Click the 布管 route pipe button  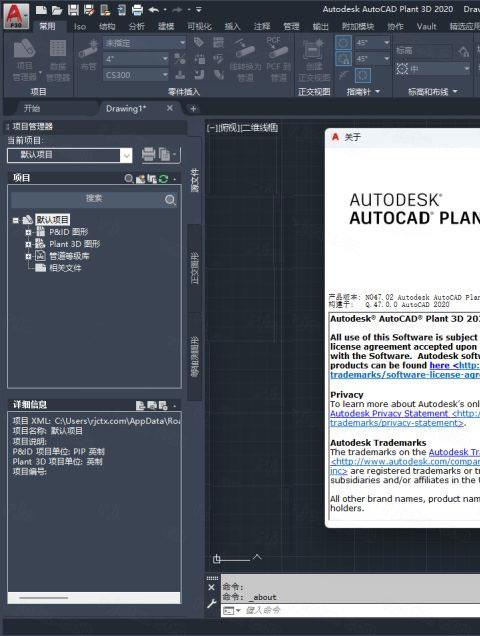[88, 56]
